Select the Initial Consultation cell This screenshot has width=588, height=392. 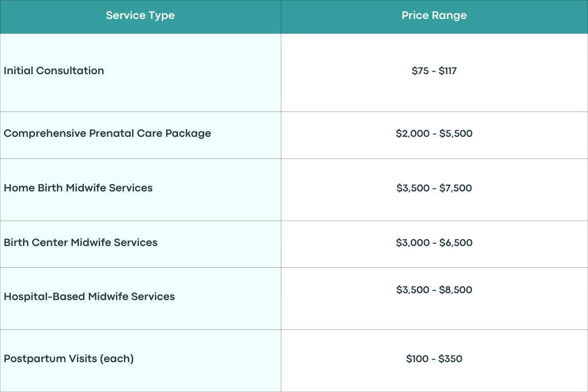pos(140,72)
